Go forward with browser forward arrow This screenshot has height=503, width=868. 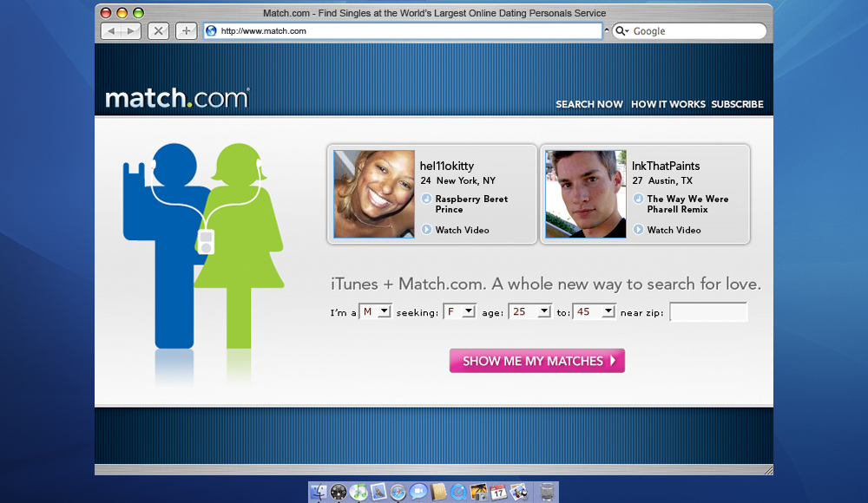point(131,31)
